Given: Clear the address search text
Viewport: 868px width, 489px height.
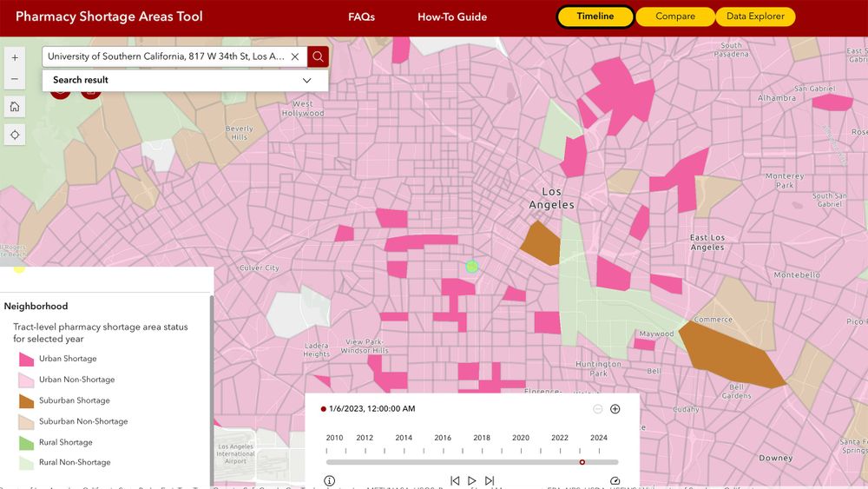Looking at the screenshot, I should 295,56.
